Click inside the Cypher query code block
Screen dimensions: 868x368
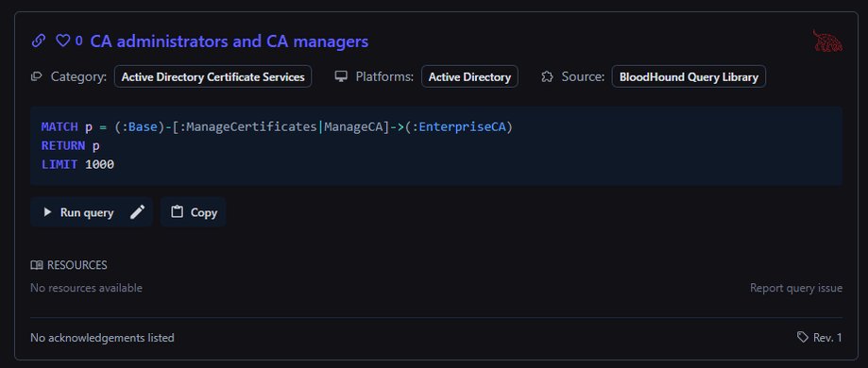[x=436, y=146]
